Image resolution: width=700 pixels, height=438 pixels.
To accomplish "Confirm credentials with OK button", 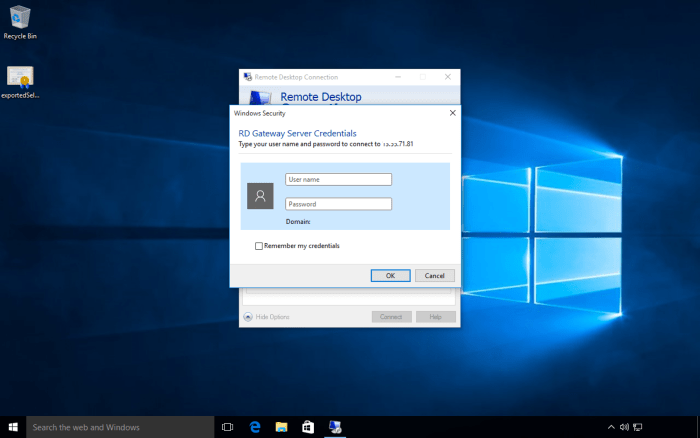I will [x=391, y=275].
